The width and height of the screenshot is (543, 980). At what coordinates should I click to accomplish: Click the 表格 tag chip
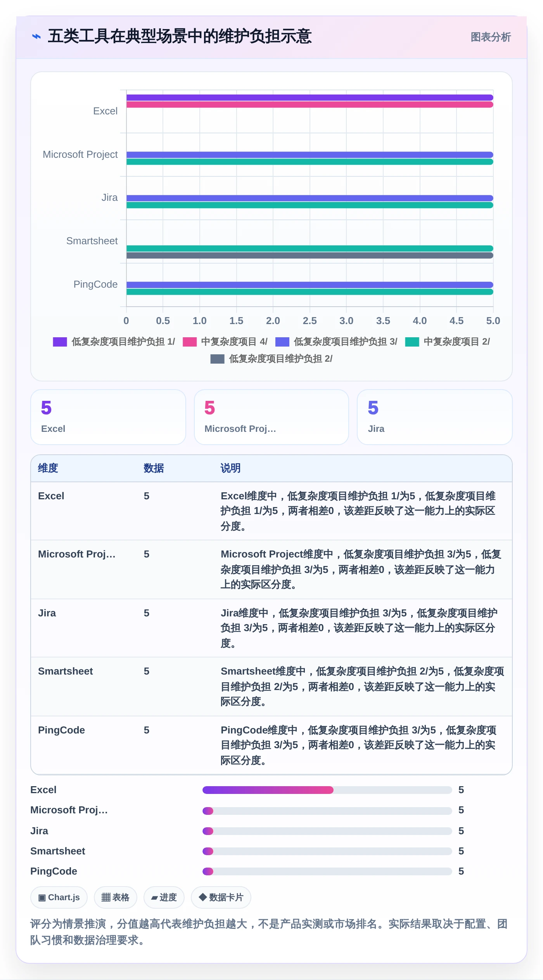[116, 897]
